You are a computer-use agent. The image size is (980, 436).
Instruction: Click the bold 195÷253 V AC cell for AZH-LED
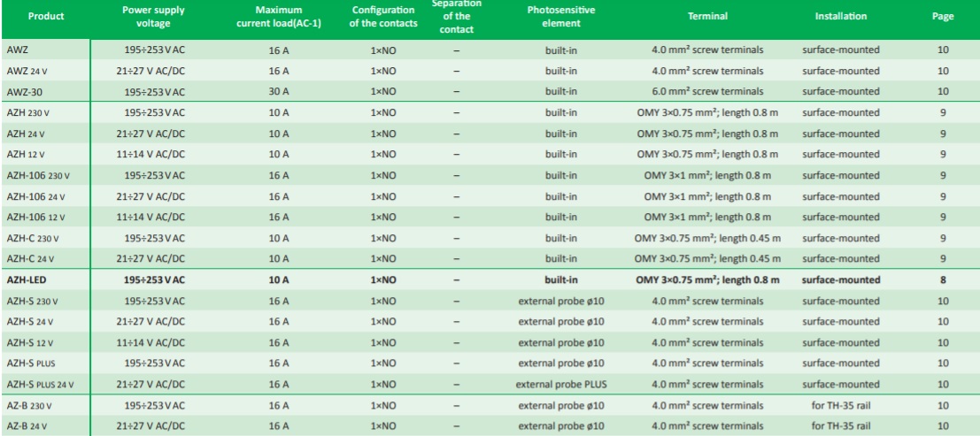click(154, 279)
